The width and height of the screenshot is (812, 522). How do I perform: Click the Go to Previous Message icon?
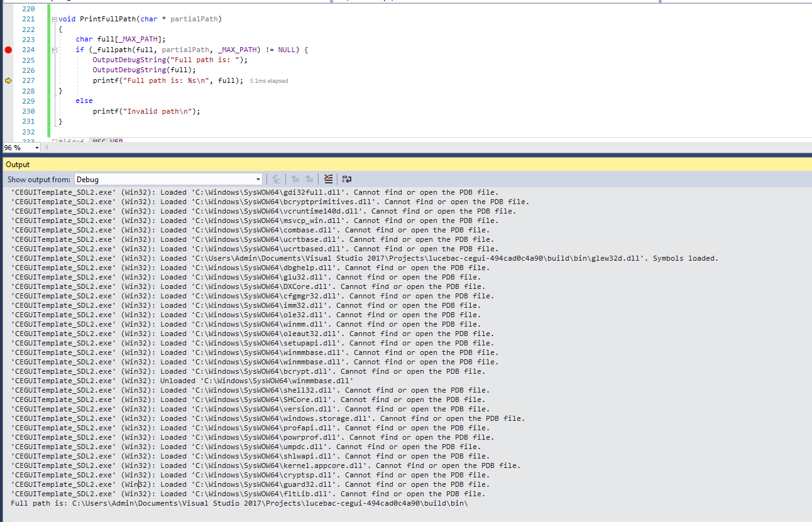295,179
